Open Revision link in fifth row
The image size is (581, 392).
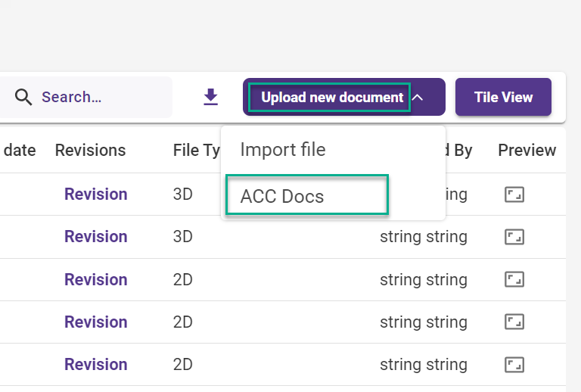coord(96,365)
